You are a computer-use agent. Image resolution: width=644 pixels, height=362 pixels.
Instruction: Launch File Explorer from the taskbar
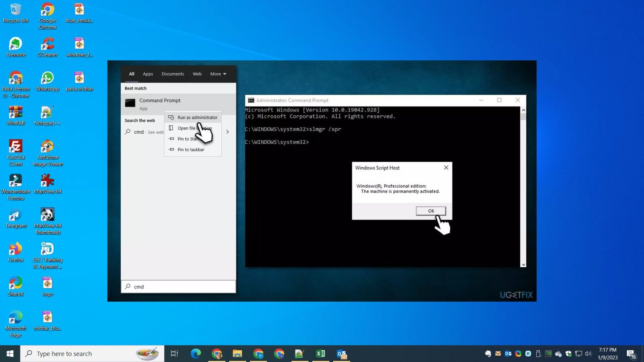237,354
